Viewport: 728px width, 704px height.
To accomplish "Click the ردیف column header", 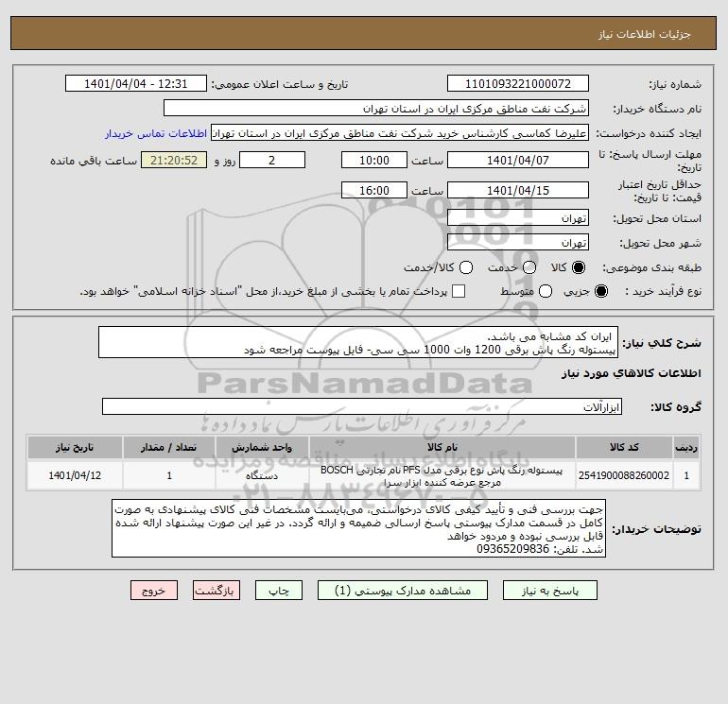I will (x=686, y=447).
